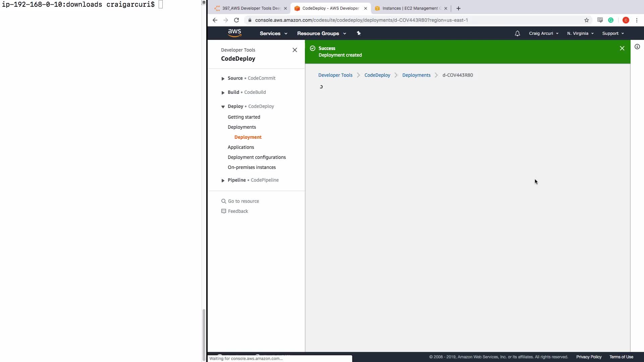The width and height of the screenshot is (644, 362).
Task: Switch to the Instances EC2 Management tab
Action: tap(410, 8)
